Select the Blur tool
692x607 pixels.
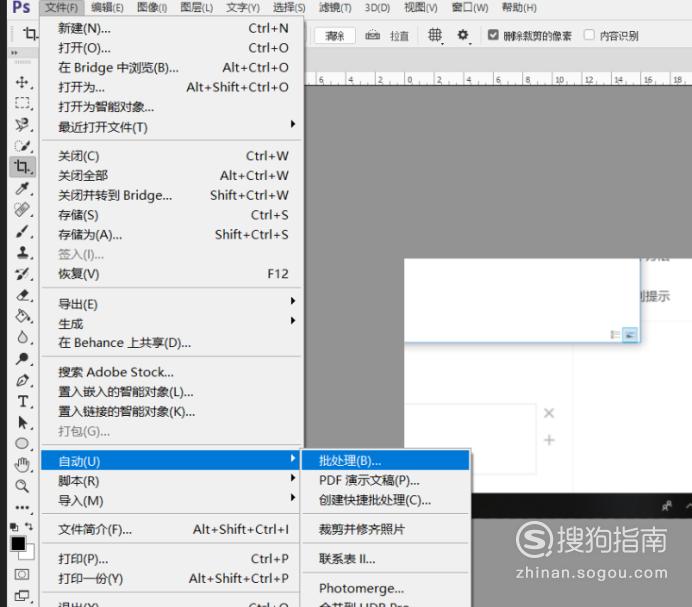click(x=22, y=338)
